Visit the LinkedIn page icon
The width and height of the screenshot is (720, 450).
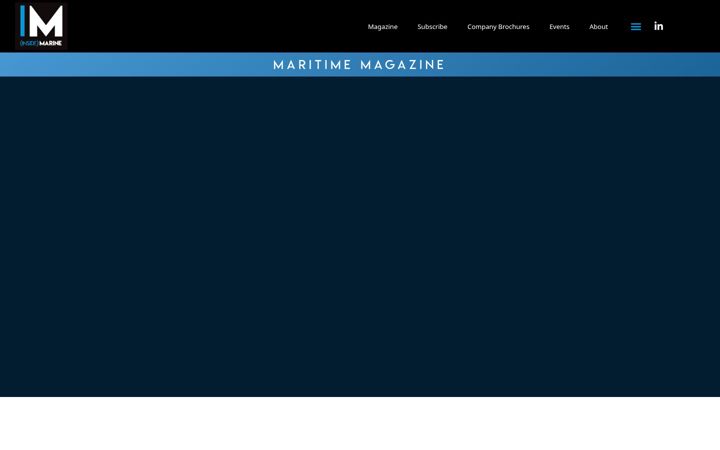pos(658,26)
